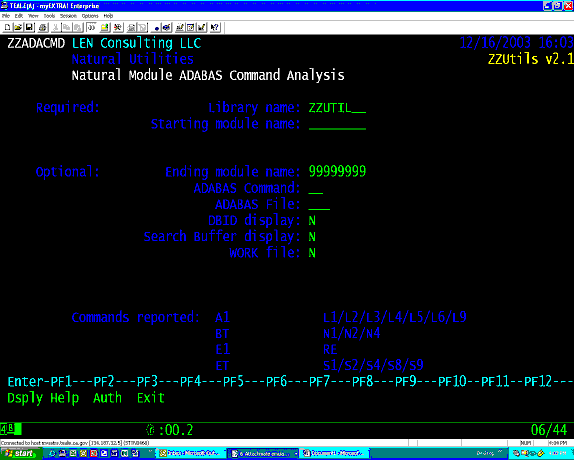
Task: Click the ZZADACMD program name text
Action: (x=36, y=43)
